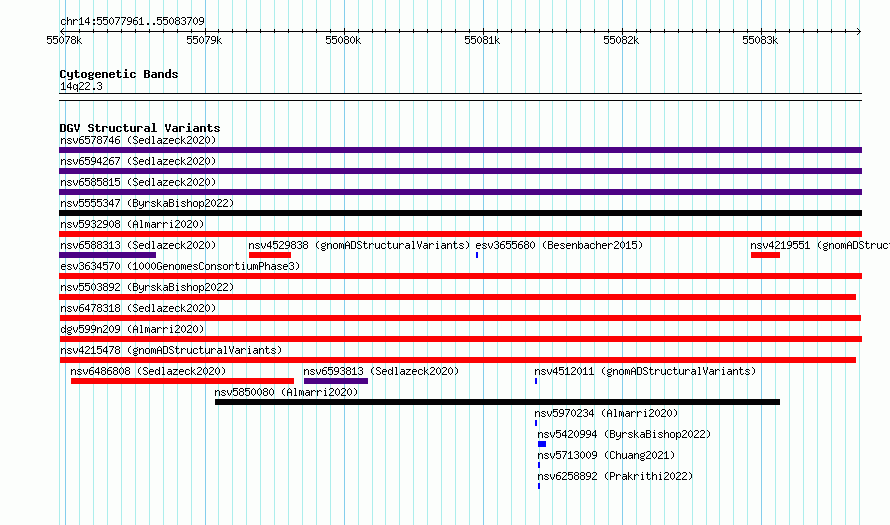Image resolution: width=890 pixels, height=525 pixels.
Task: Open the nsv6258892 (Prakrithi2022) label
Action: [x=615, y=476]
